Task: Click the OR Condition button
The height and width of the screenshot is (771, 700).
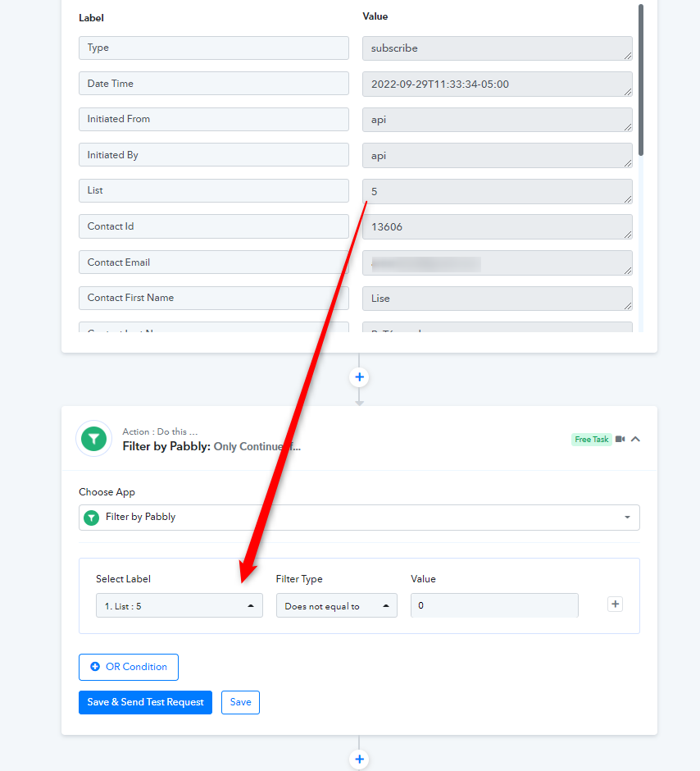Action: click(x=129, y=667)
